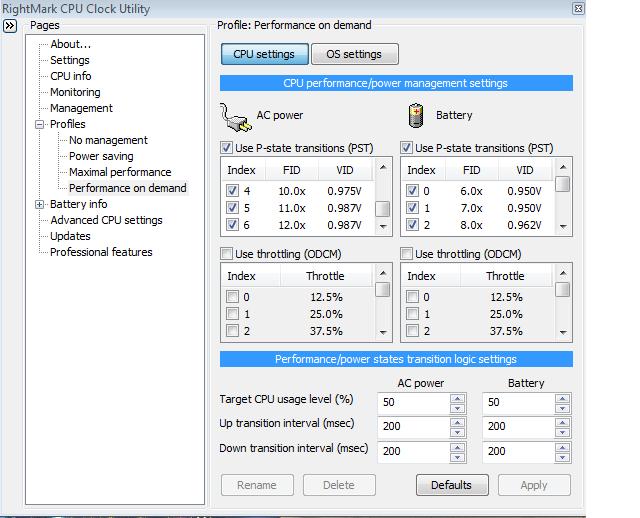Screen dimensions: 640x518
Task: Click Battery Up transition interval field
Action: (x=518, y=427)
